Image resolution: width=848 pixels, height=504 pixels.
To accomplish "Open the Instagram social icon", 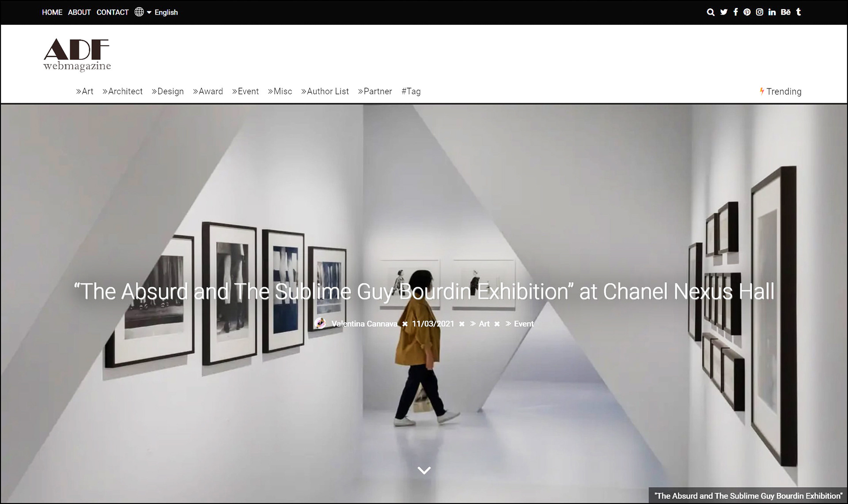I will click(759, 12).
